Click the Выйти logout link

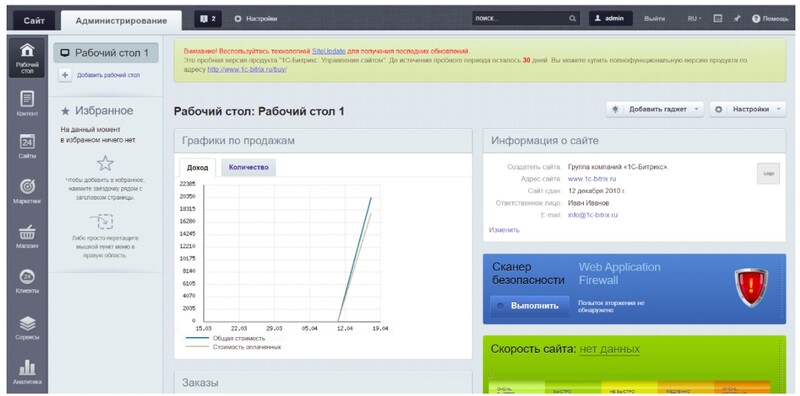point(655,19)
